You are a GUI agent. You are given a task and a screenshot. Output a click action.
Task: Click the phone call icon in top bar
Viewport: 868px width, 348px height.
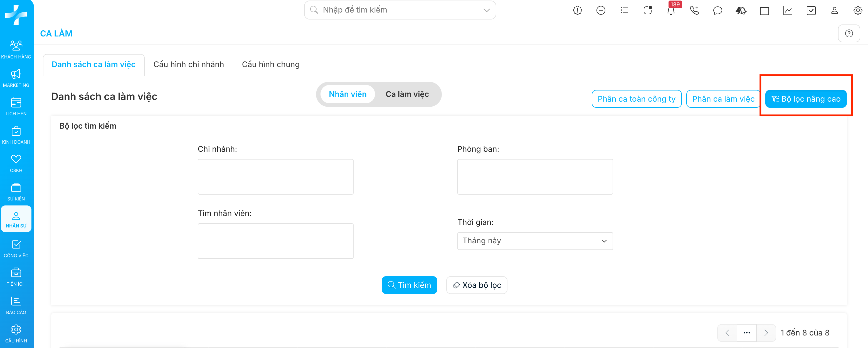[694, 11]
